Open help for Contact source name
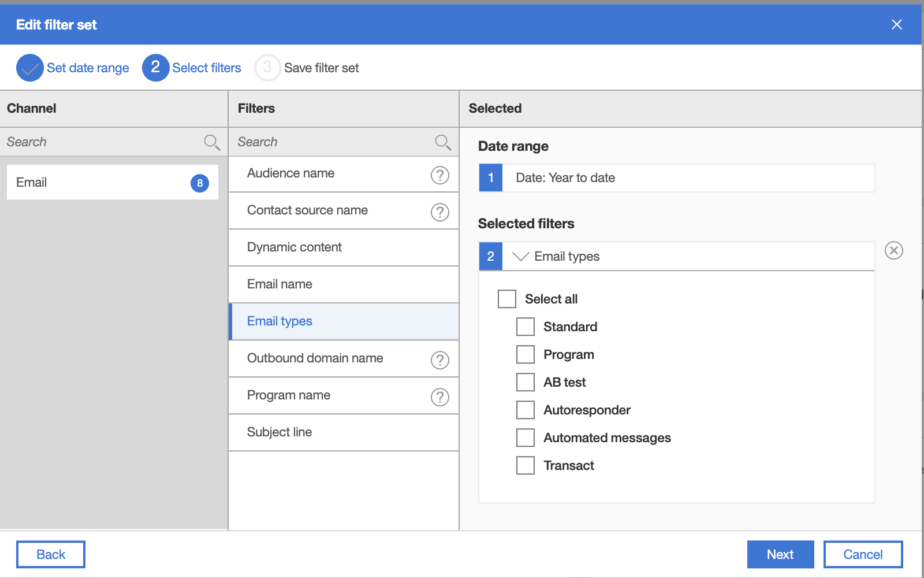Viewport: 924px width, 578px height. coord(439,212)
